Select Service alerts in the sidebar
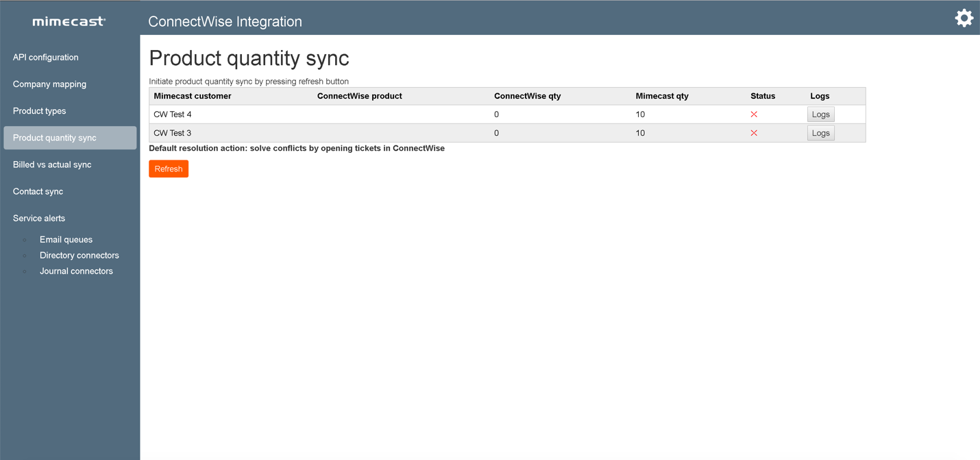 pyautogui.click(x=38, y=218)
